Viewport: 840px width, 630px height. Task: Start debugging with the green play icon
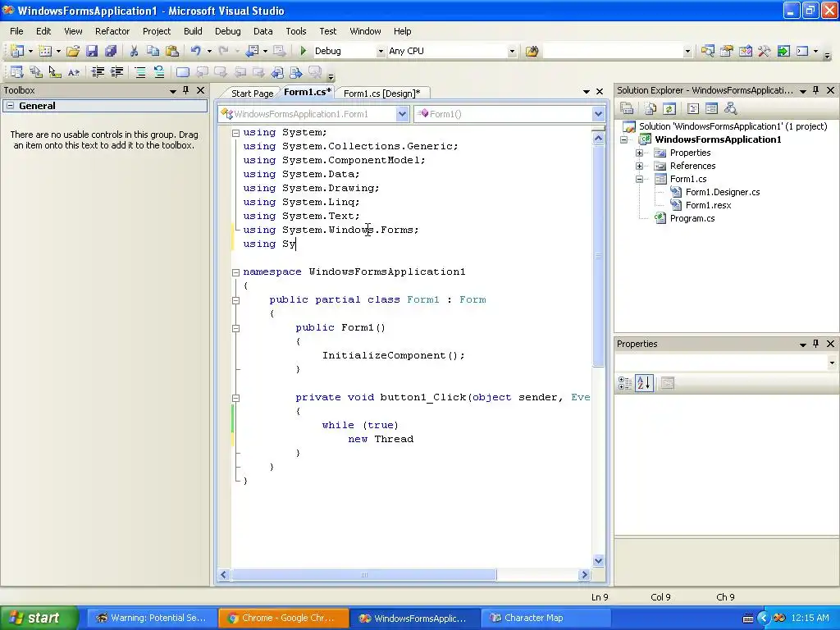coord(304,51)
